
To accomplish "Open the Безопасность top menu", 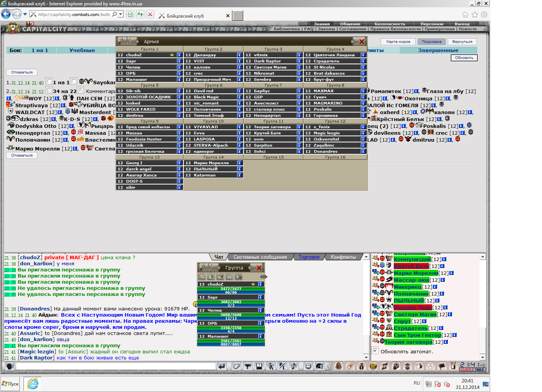I will click(x=390, y=24).
